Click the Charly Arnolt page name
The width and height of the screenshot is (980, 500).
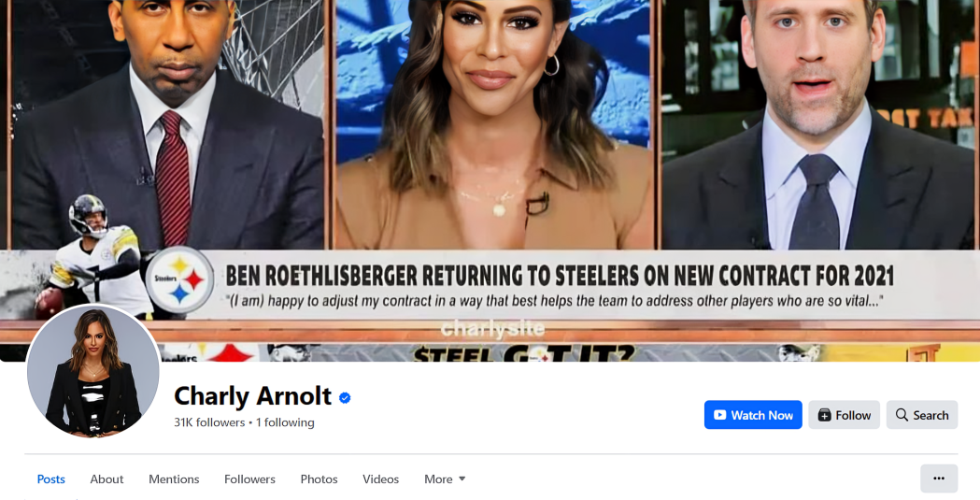point(252,396)
